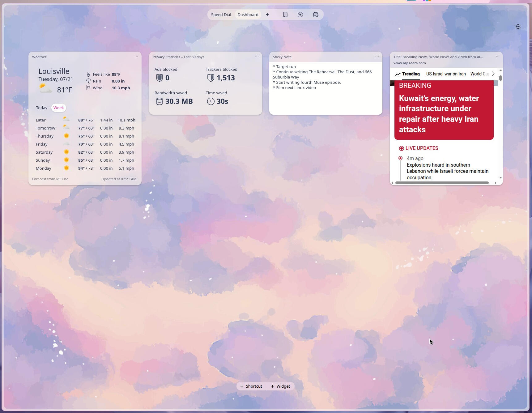Click the vertical scrollbar thumb in news widget
This screenshot has height=413, width=532.
click(500, 78)
